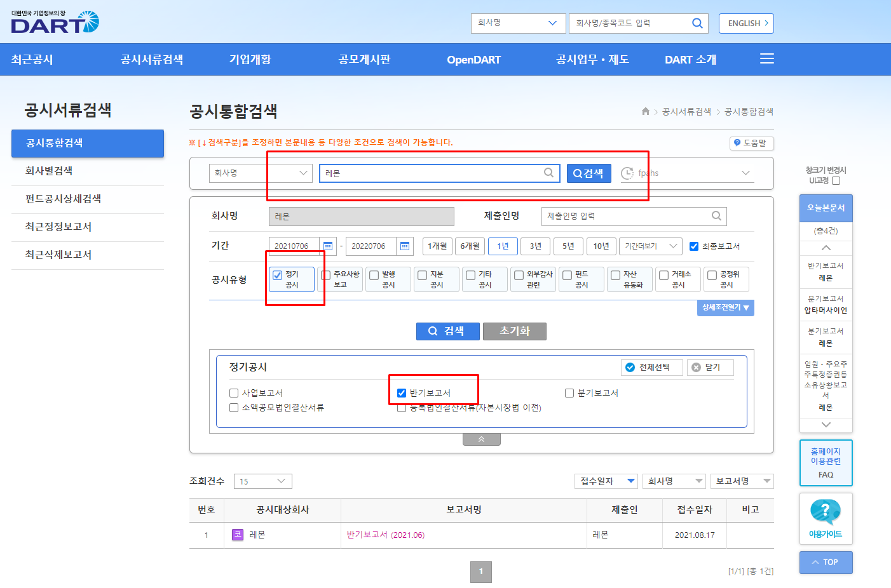Check the 소액공모법인결산서류 checkbox
Viewport: 891px width, 588px height.
pos(234,408)
